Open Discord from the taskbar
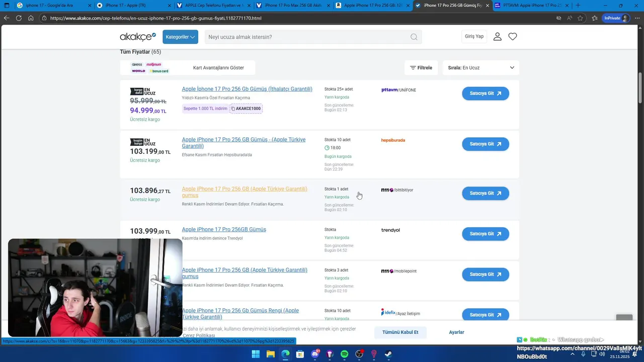The image size is (644, 362). click(315, 354)
